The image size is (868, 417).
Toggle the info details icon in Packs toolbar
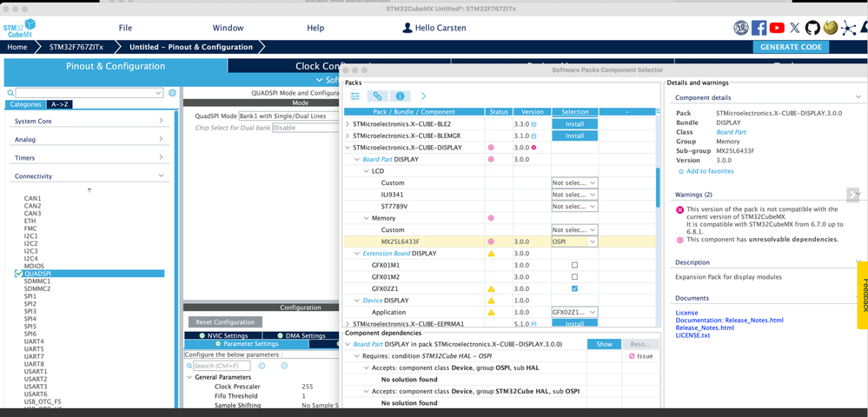pyautogui.click(x=400, y=96)
